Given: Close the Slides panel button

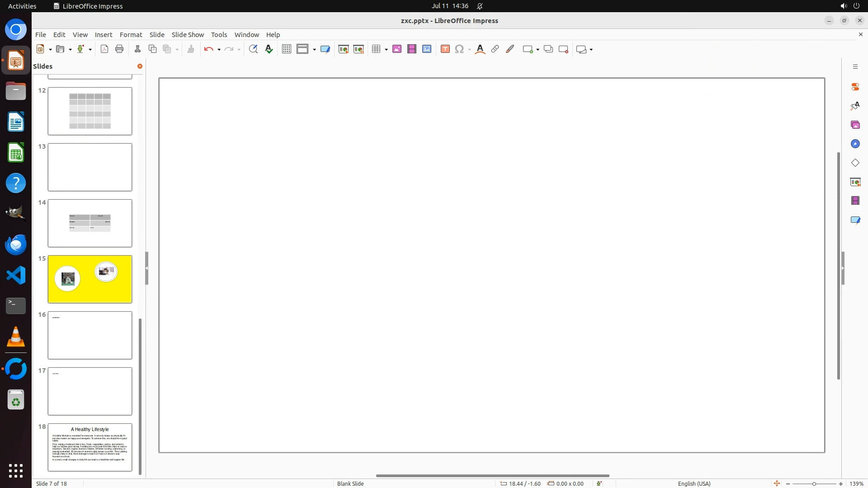Looking at the screenshot, I should coord(140,66).
